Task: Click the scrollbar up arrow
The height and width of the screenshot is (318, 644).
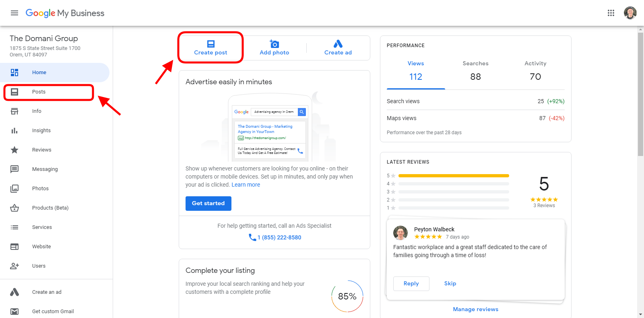Action: coord(640,29)
